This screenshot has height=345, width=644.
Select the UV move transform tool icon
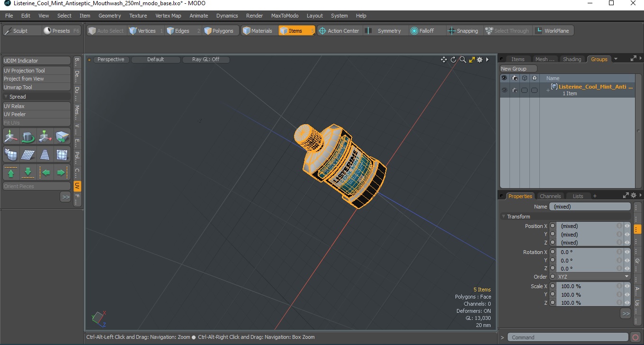click(11, 137)
